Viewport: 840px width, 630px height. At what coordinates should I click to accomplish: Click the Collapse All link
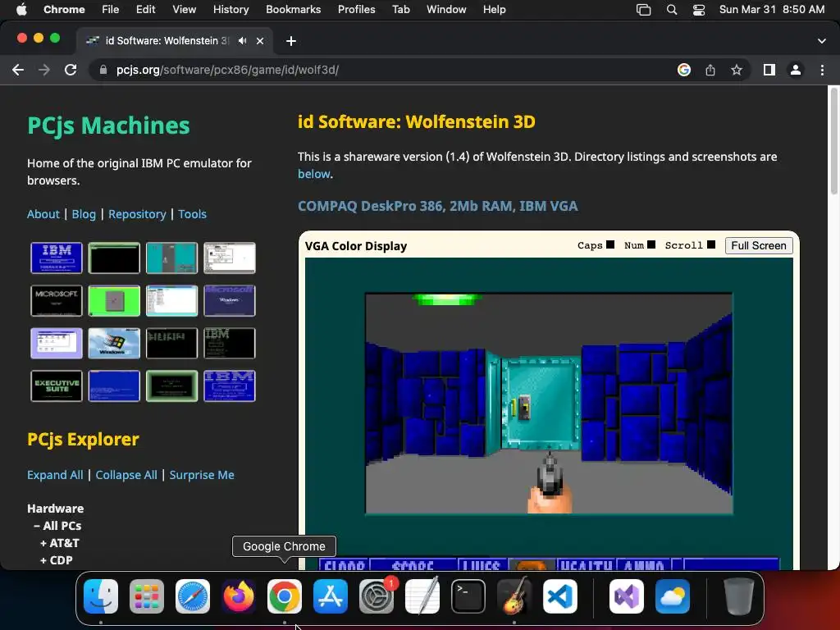click(x=126, y=475)
